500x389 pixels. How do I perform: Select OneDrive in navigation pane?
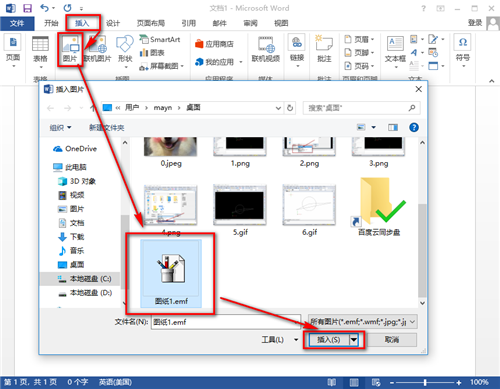(x=75, y=149)
